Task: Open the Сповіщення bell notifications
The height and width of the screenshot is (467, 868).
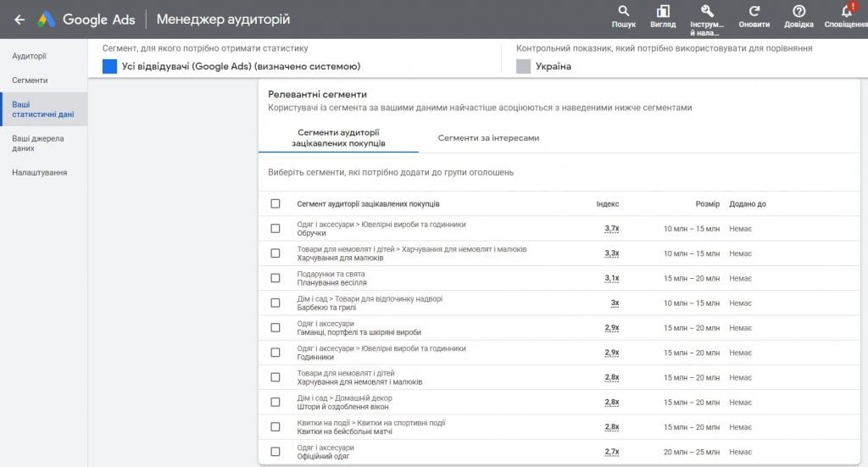Action: point(845,12)
